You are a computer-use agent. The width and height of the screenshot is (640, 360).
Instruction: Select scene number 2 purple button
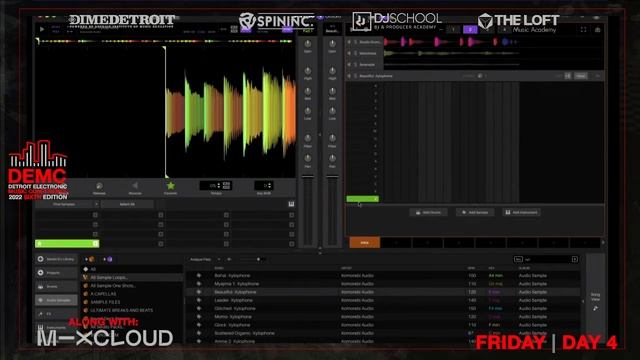[x=470, y=29]
